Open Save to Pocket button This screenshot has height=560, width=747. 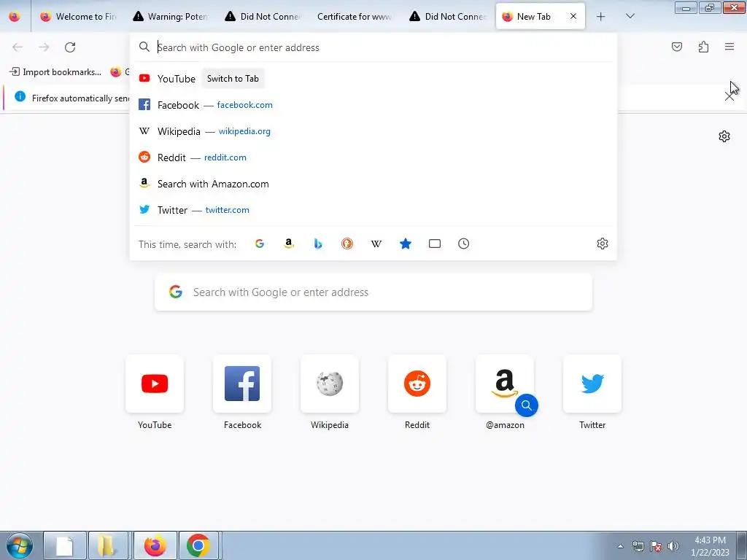click(x=676, y=47)
